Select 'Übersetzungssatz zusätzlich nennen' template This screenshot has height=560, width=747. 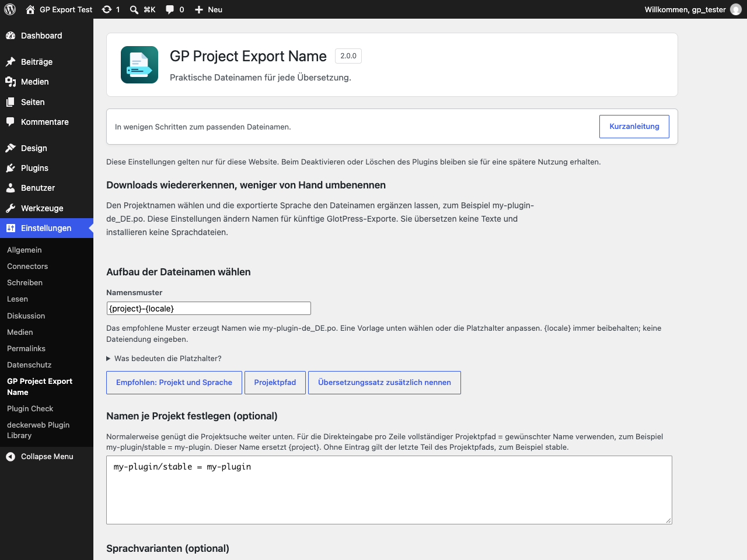pos(385,383)
